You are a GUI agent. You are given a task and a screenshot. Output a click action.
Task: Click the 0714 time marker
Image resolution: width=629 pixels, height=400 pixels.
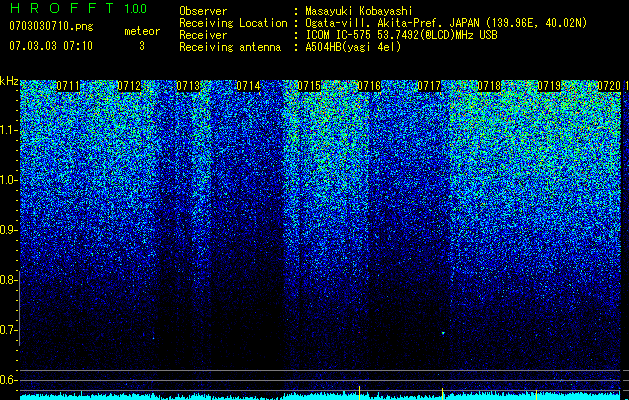click(x=248, y=86)
